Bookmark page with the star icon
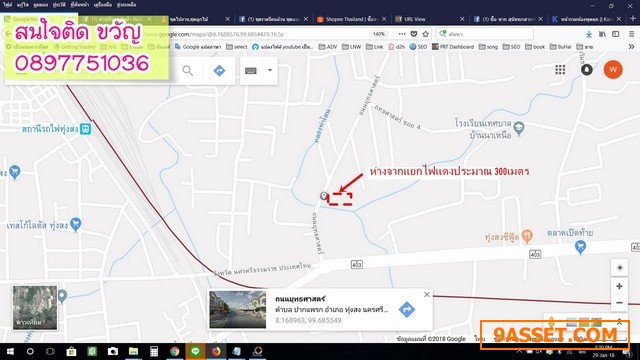The height and width of the screenshot is (360, 640). pyautogui.click(x=425, y=34)
